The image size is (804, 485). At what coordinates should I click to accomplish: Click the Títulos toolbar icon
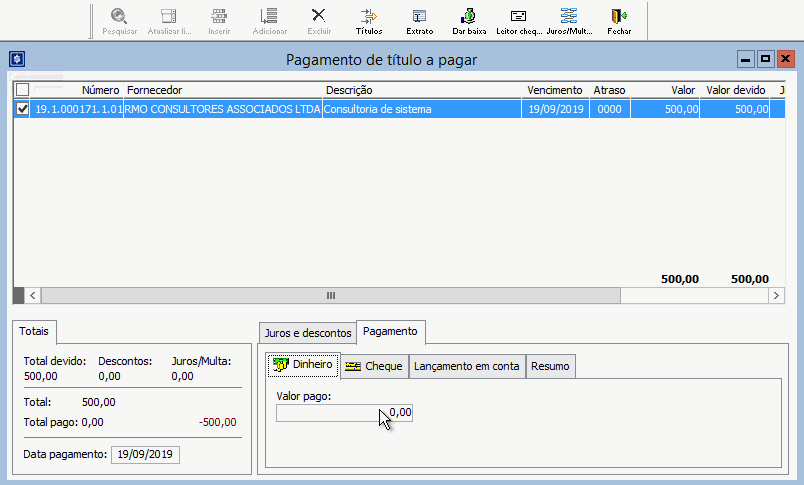coord(369,20)
